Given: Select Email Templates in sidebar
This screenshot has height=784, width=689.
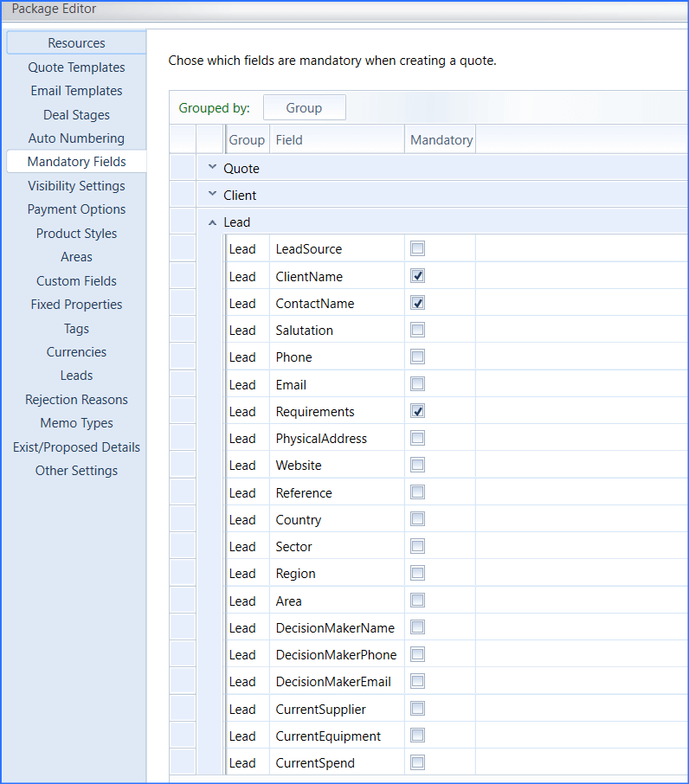Looking at the screenshot, I should (x=76, y=91).
